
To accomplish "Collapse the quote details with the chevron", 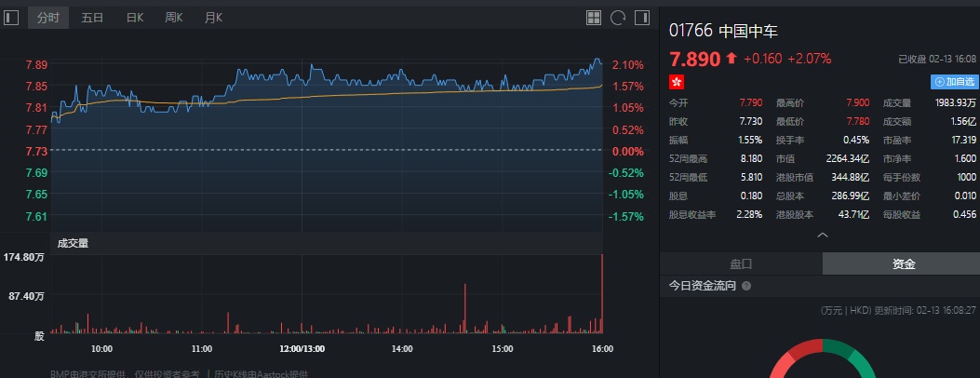I will (822, 236).
